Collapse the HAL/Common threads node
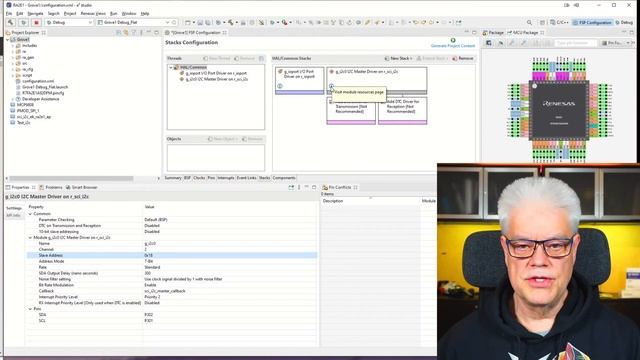Viewport: 640px width, 360px height. pyautogui.click(x=171, y=67)
